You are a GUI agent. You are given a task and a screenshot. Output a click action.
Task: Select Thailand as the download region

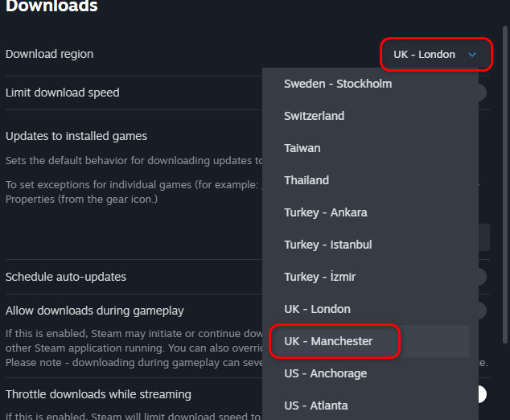click(306, 180)
